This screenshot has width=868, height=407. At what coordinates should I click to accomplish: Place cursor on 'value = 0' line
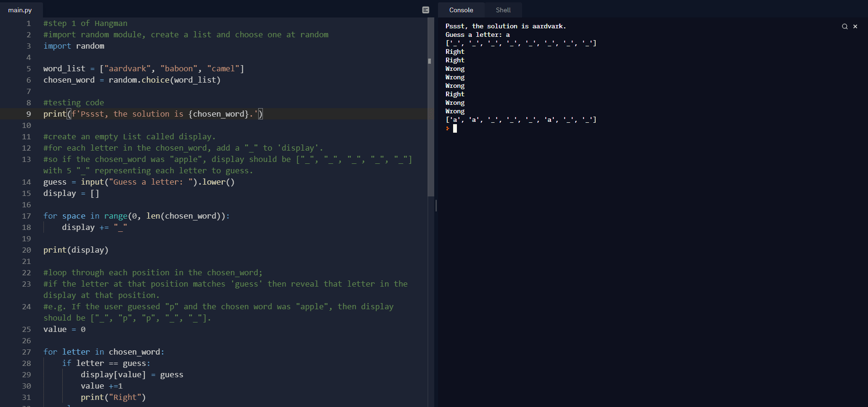tap(64, 329)
